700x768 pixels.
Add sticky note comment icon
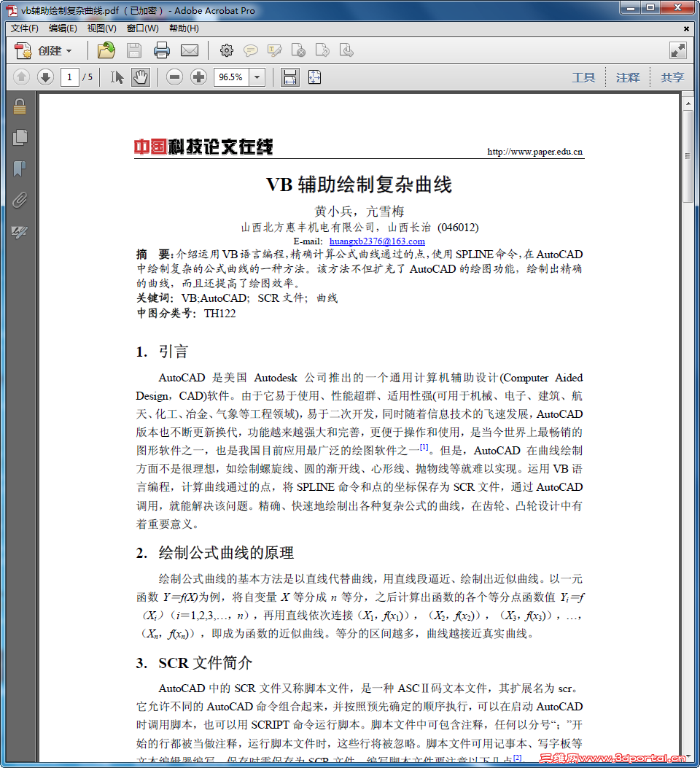tap(251, 50)
